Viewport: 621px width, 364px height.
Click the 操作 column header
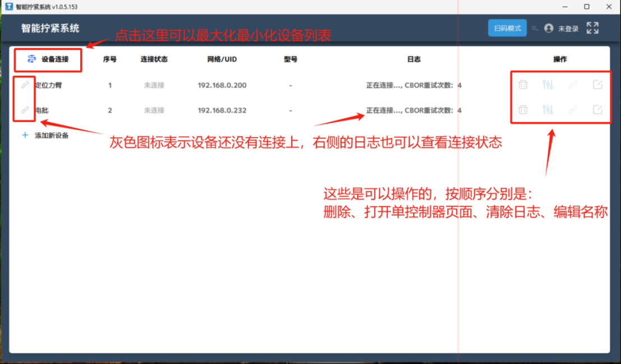560,59
